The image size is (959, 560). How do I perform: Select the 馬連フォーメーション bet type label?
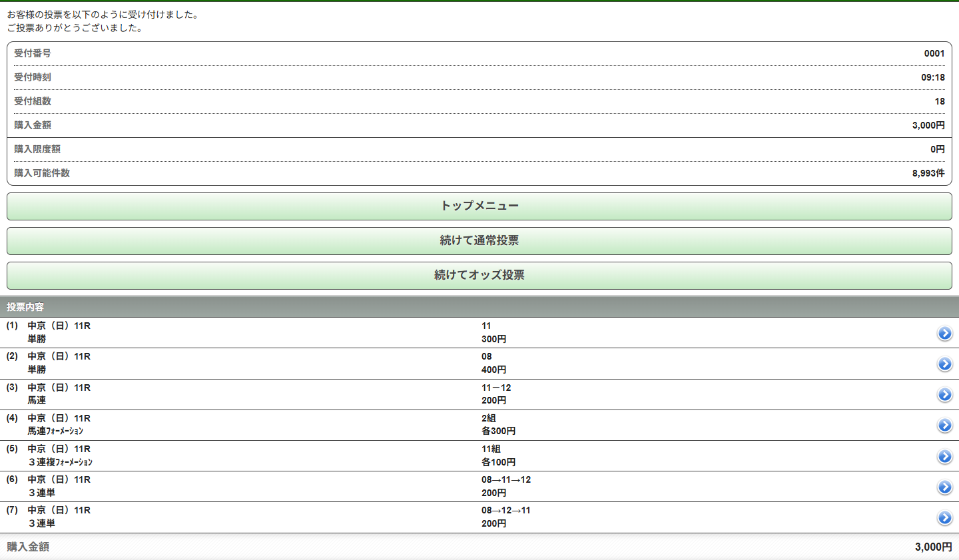tap(55, 431)
